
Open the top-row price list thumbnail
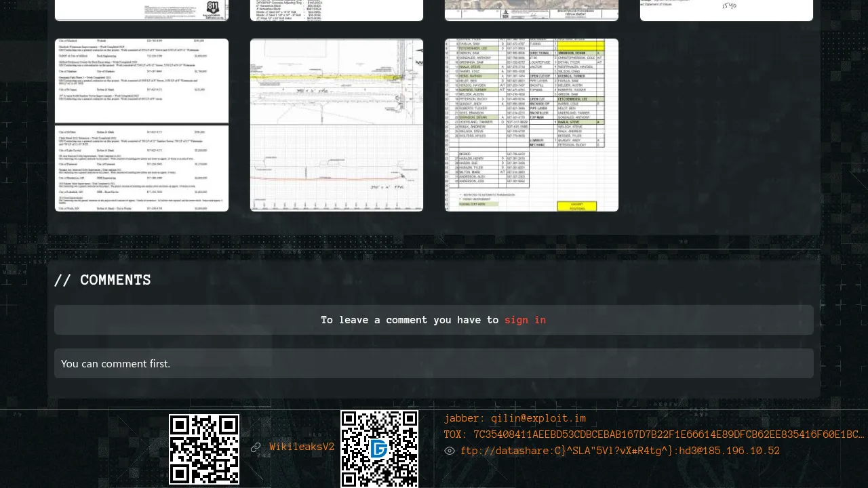pos(336,10)
